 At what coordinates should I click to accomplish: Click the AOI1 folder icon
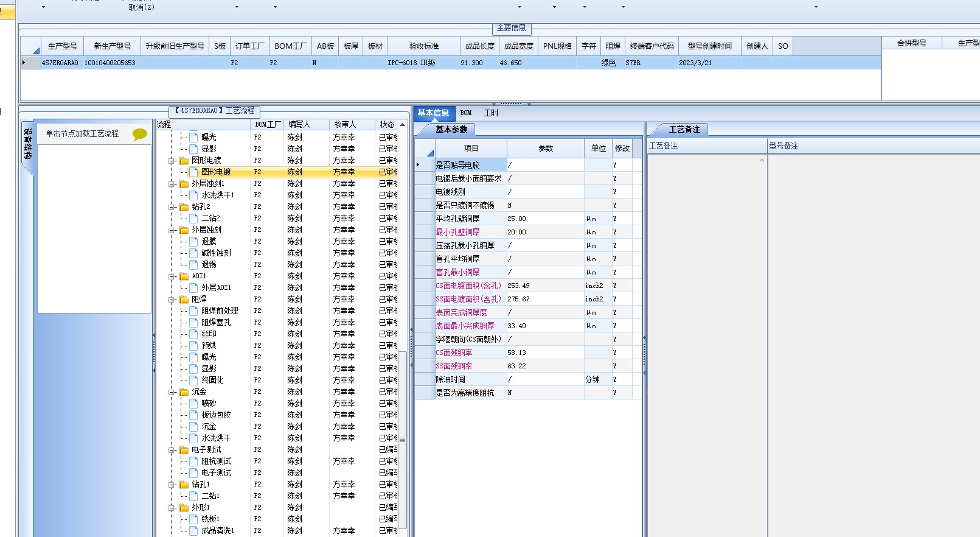(x=184, y=276)
